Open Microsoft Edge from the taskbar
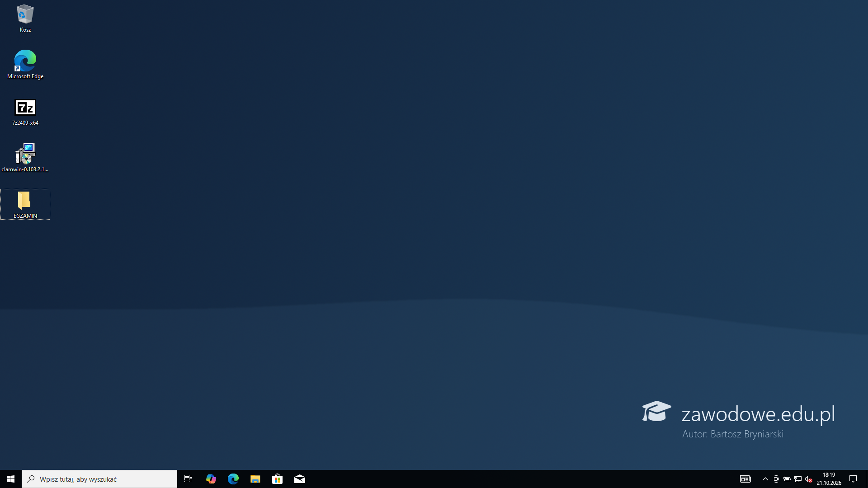868x488 pixels. click(233, 479)
